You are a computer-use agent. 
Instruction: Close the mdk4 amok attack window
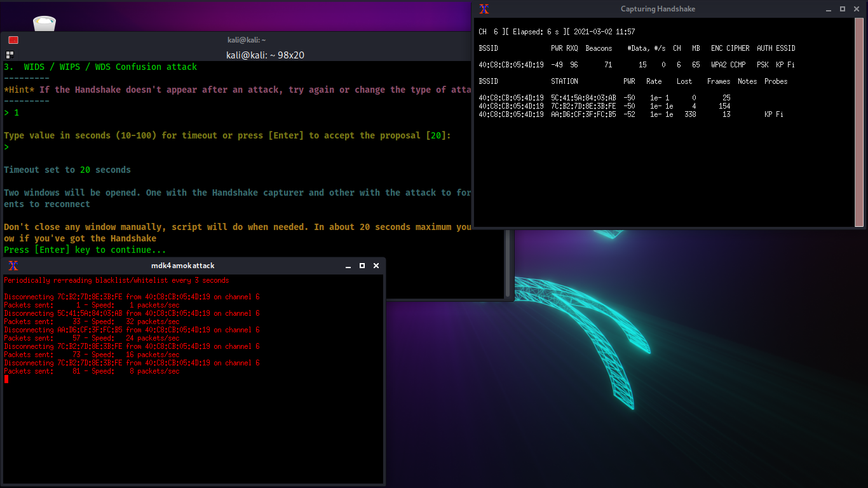376,266
